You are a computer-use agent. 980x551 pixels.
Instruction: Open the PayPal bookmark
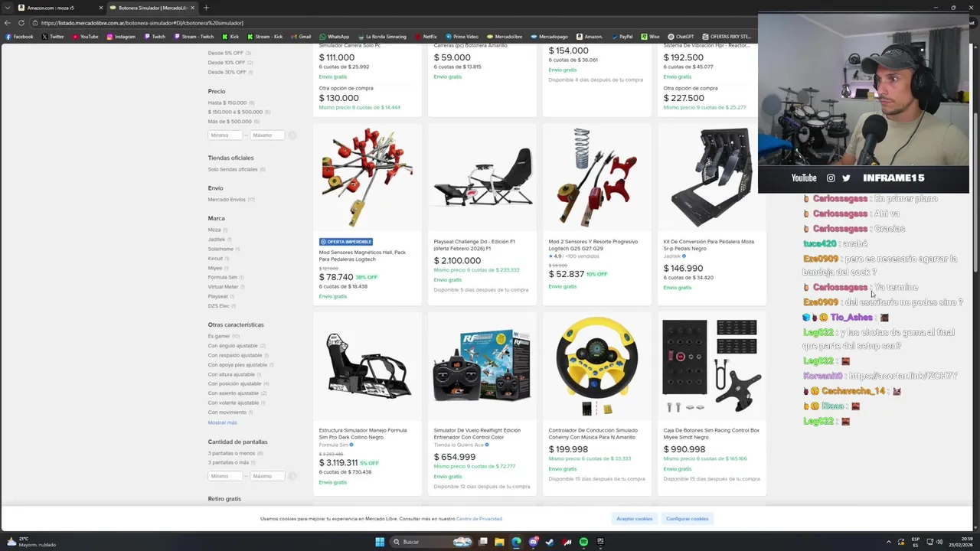[622, 37]
